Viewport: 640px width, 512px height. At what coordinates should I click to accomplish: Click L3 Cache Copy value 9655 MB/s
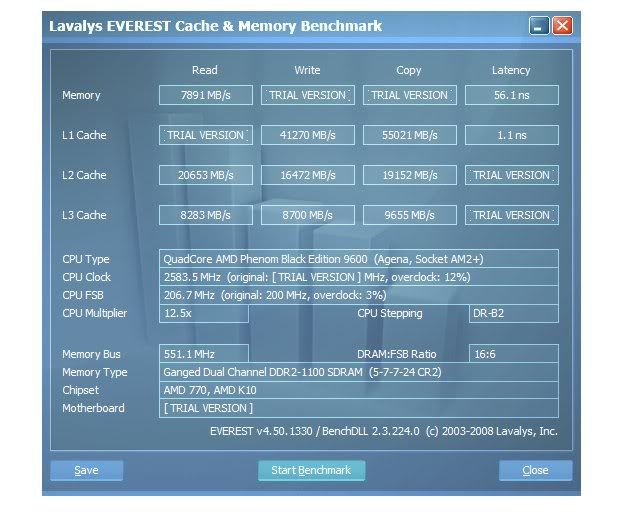410,215
